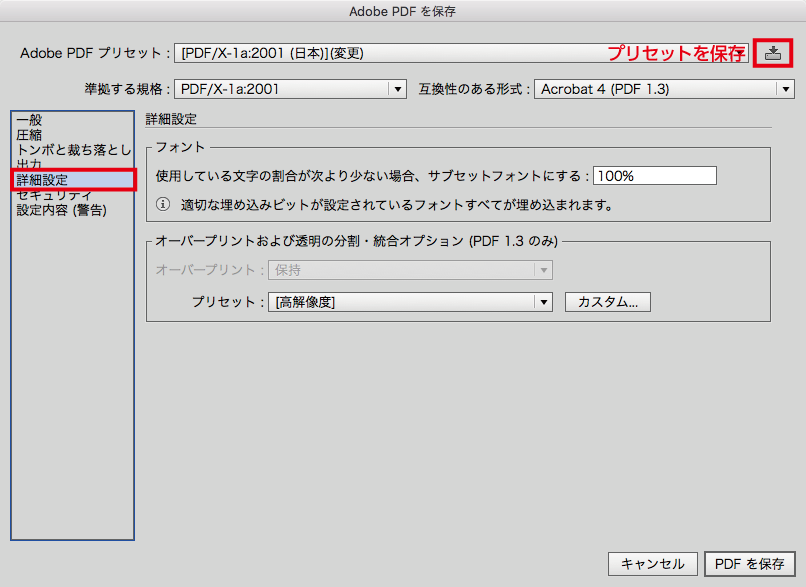Screen dimensions: 806x587
Task: Click the 適切な埋め込みビット font embedding note
Action: click(397, 205)
